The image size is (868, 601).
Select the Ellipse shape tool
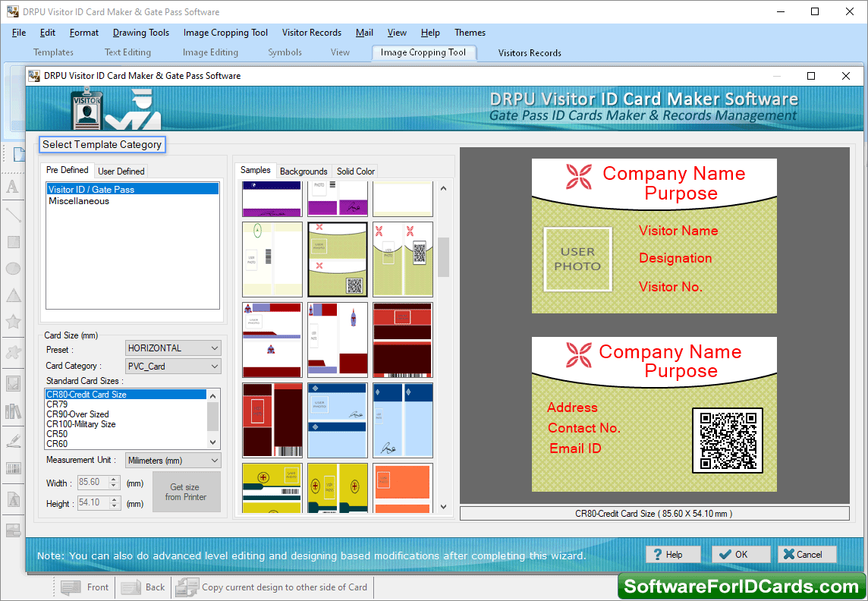13,269
